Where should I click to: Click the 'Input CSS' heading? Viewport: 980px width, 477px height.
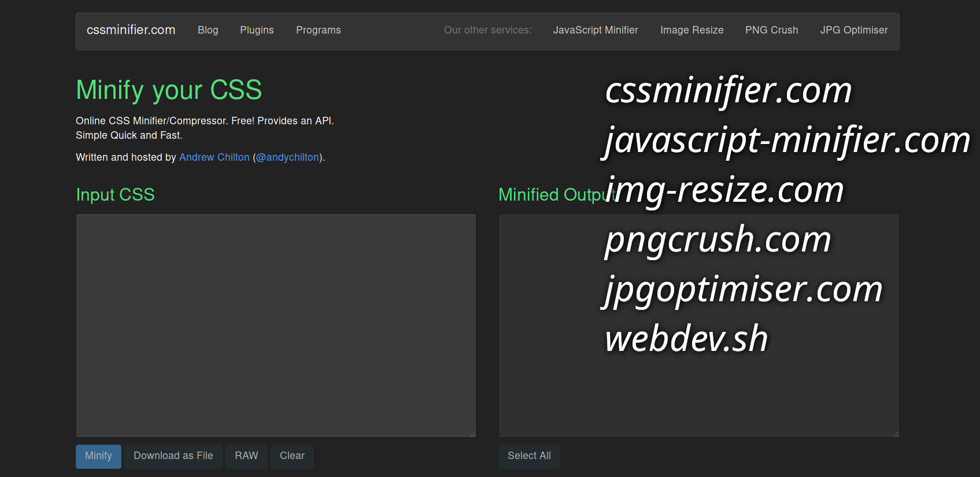[115, 195]
